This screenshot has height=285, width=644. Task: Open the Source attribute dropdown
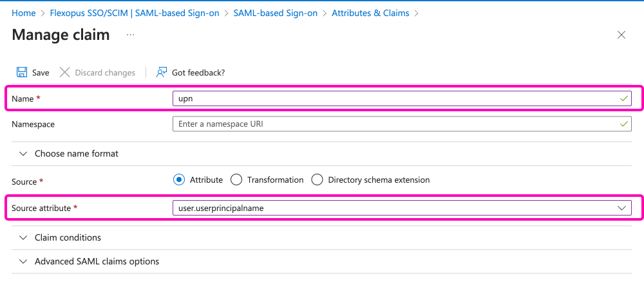621,208
